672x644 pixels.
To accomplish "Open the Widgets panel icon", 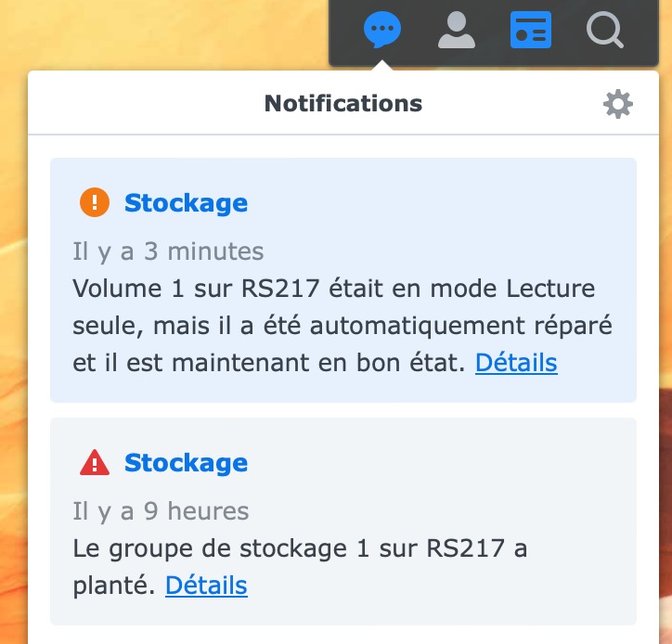I will coord(531,31).
